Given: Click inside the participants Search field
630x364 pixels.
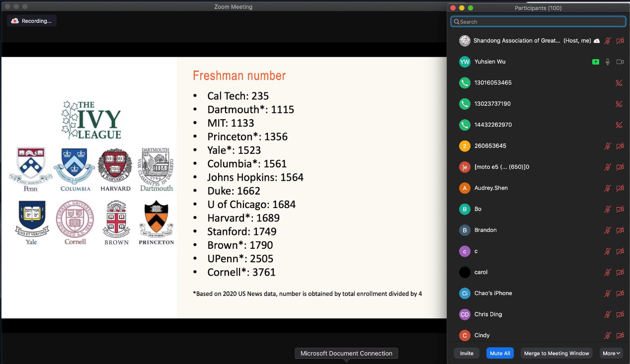Looking at the screenshot, I should (x=538, y=22).
